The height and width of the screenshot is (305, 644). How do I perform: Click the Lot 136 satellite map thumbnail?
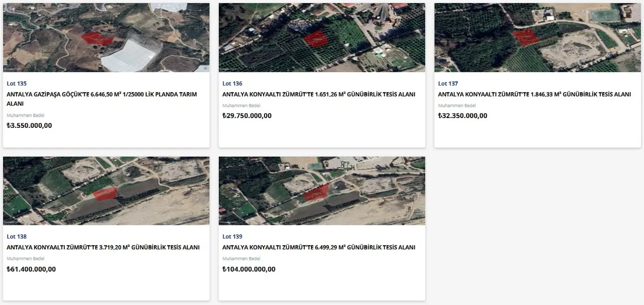pos(321,36)
